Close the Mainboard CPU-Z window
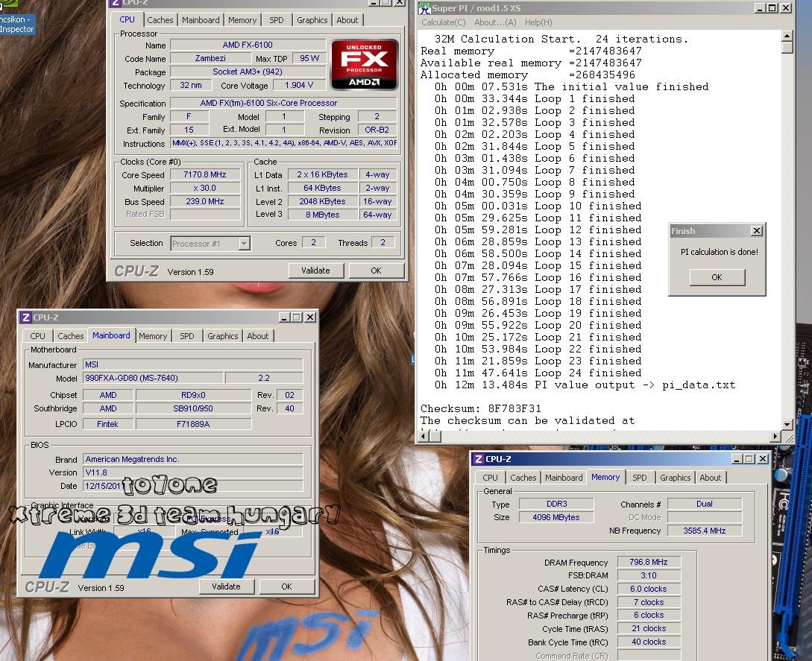 pyautogui.click(x=310, y=317)
